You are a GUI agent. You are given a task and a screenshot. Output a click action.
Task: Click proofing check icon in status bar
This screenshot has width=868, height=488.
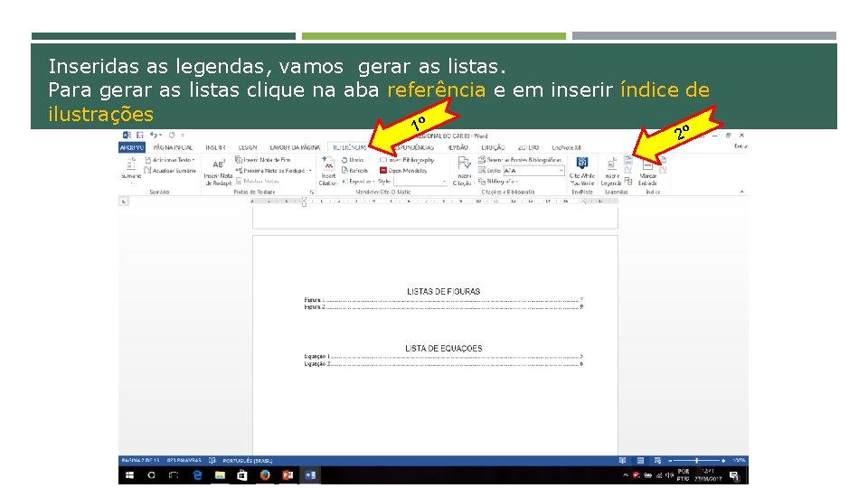(212, 460)
